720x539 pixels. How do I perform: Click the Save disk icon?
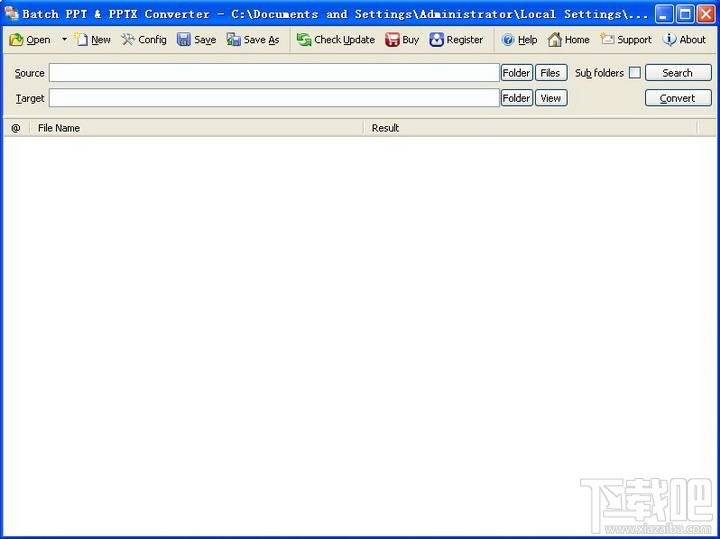[x=184, y=40]
